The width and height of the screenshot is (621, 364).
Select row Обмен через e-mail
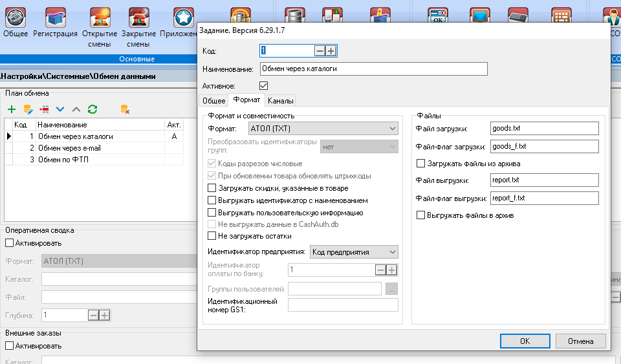94,148
